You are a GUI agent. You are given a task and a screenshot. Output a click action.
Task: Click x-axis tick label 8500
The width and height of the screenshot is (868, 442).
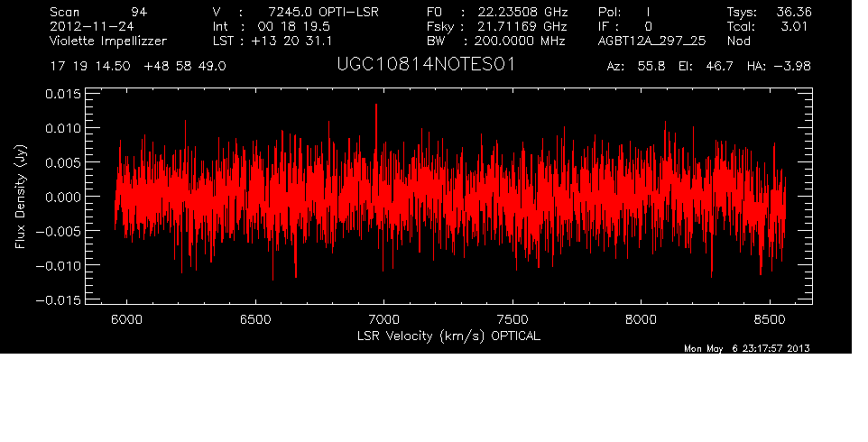tap(770, 319)
